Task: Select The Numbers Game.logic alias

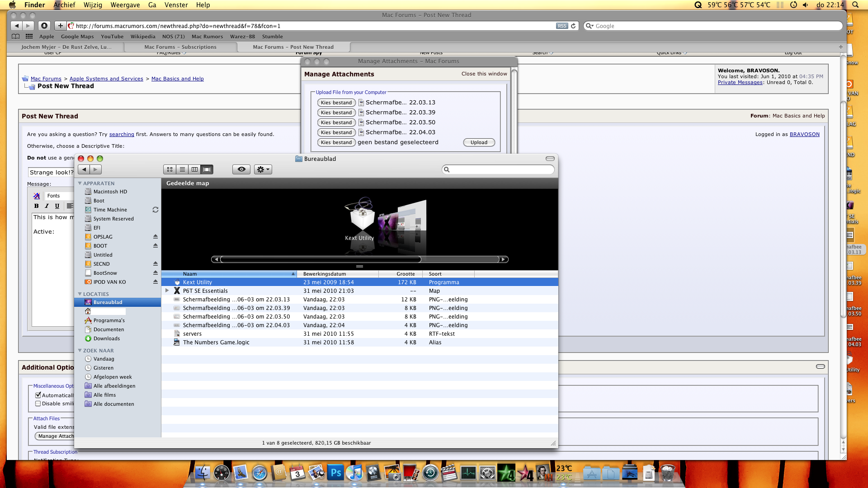Action: [x=359, y=343]
